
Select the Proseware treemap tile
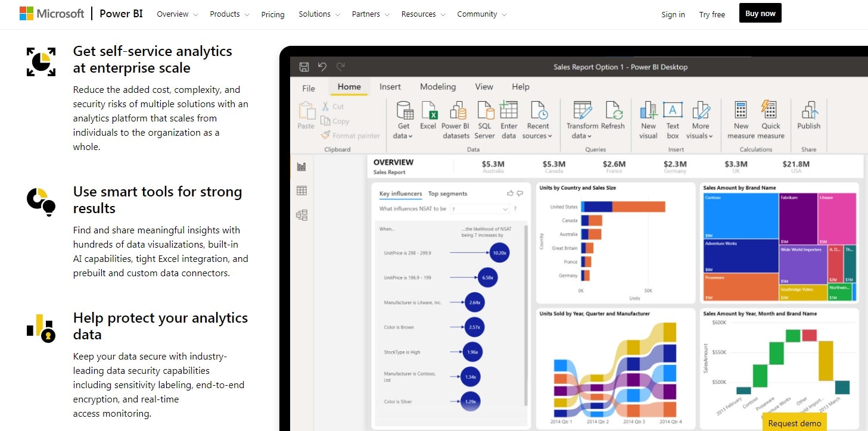tap(741, 286)
